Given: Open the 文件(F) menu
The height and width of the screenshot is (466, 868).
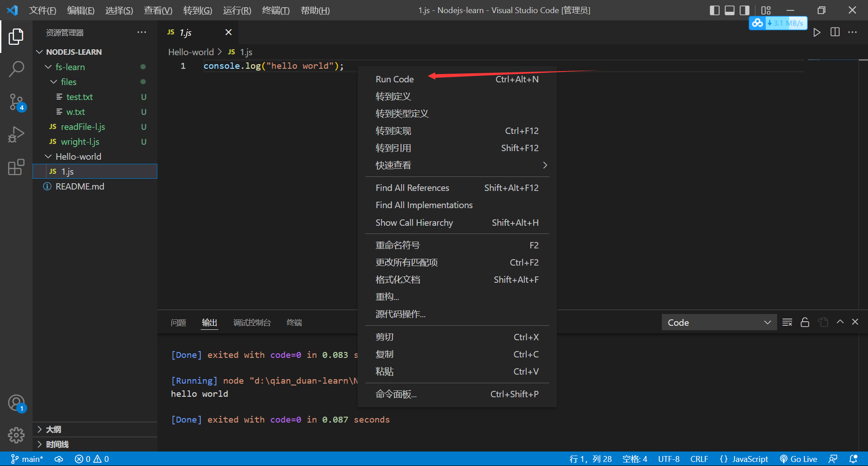Looking at the screenshot, I should click(x=42, y=10).
